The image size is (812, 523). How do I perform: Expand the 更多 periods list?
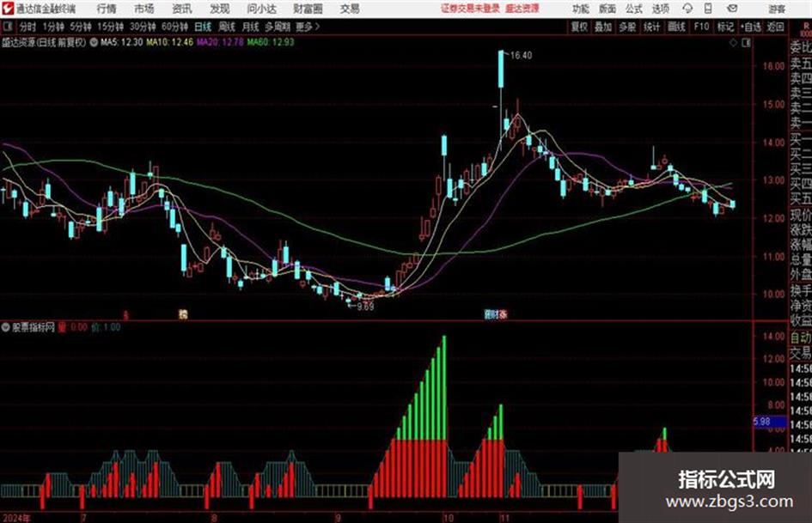pyautogui.click(x=308, y=27)
